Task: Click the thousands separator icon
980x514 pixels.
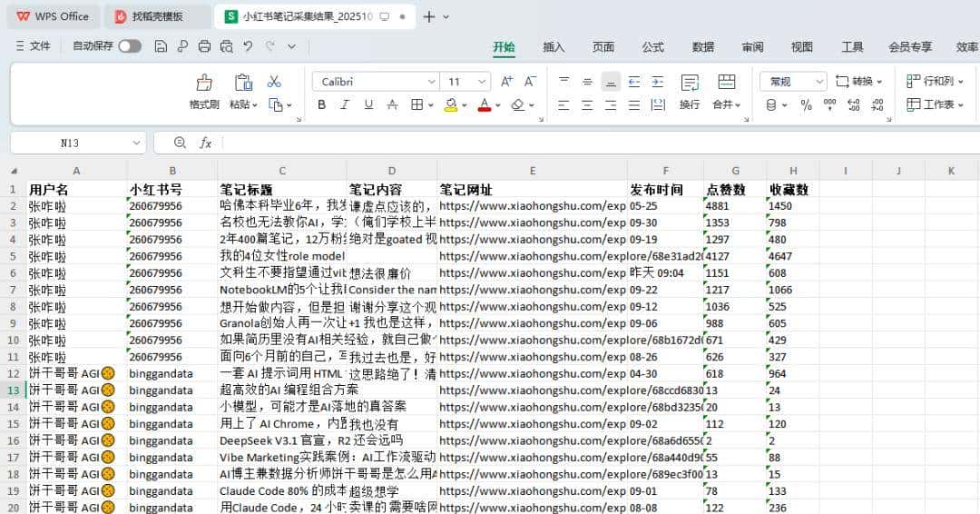Action: click(x=829, y=105)
